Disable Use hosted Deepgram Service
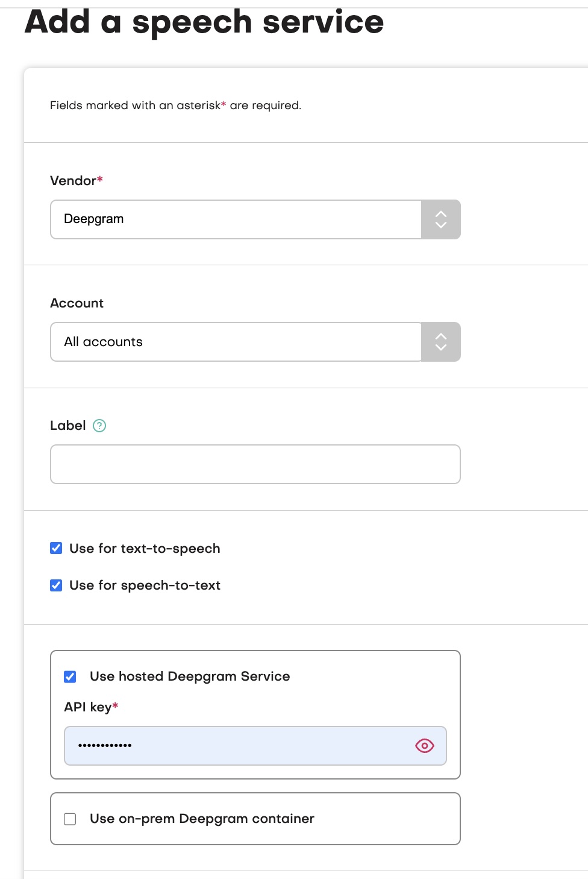Viewport: 588px width, 879px height. tap(70, 676)
